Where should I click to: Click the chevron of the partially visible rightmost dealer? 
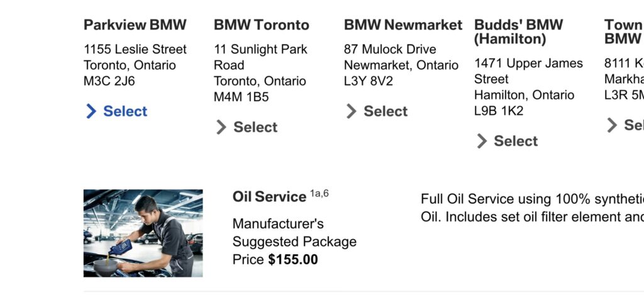pos(611,125)
